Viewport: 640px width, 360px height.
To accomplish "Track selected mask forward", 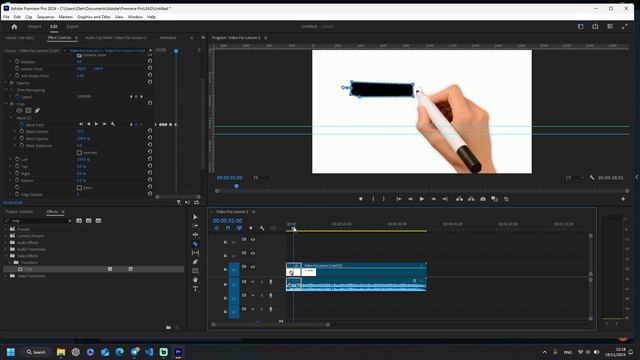I will click(x=96, y=124).
